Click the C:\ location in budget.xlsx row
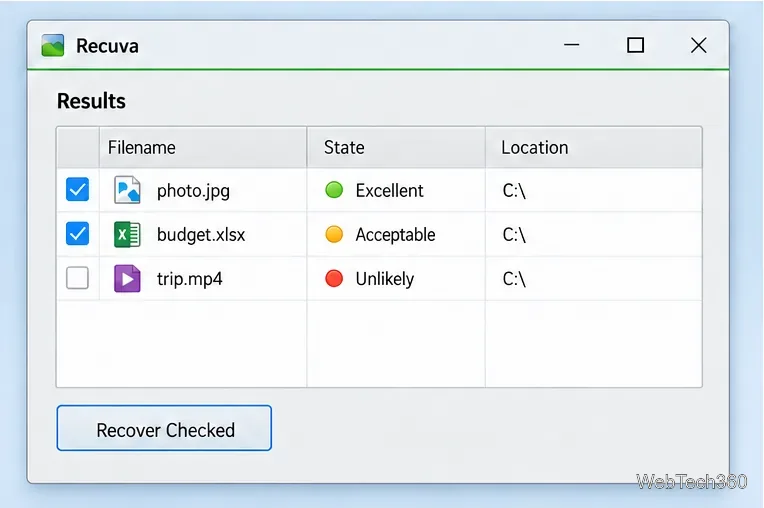764x508 pixels. pos(514,235)
